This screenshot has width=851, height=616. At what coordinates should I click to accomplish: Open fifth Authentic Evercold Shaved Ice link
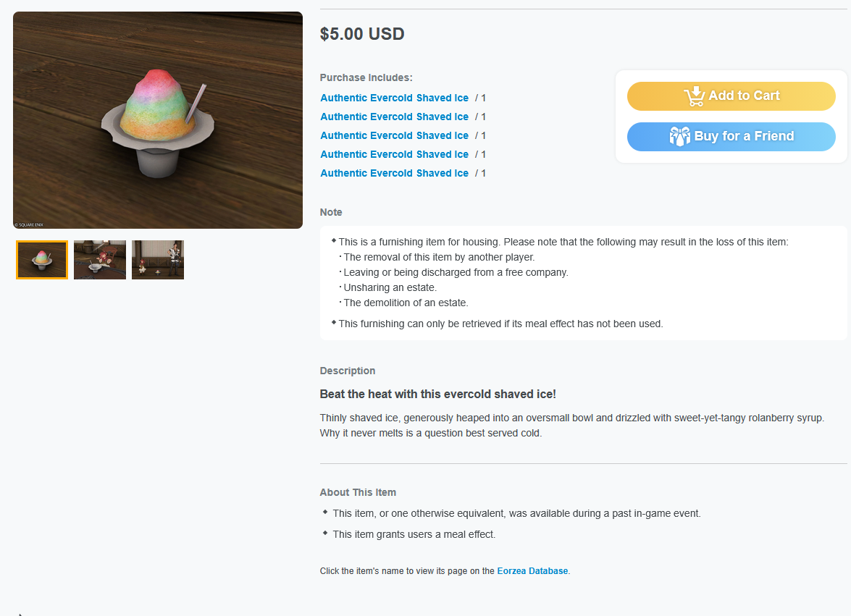[394, 174]
